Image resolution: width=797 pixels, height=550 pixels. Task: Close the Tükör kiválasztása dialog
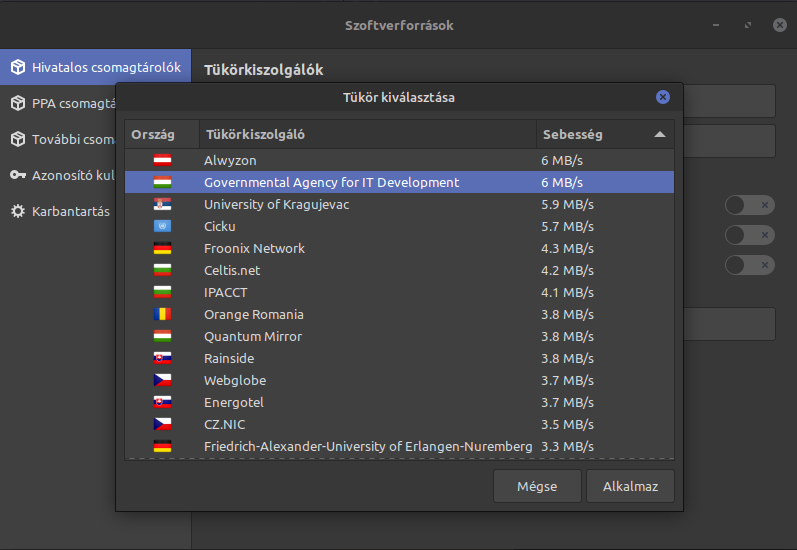[x=662, y=97]
